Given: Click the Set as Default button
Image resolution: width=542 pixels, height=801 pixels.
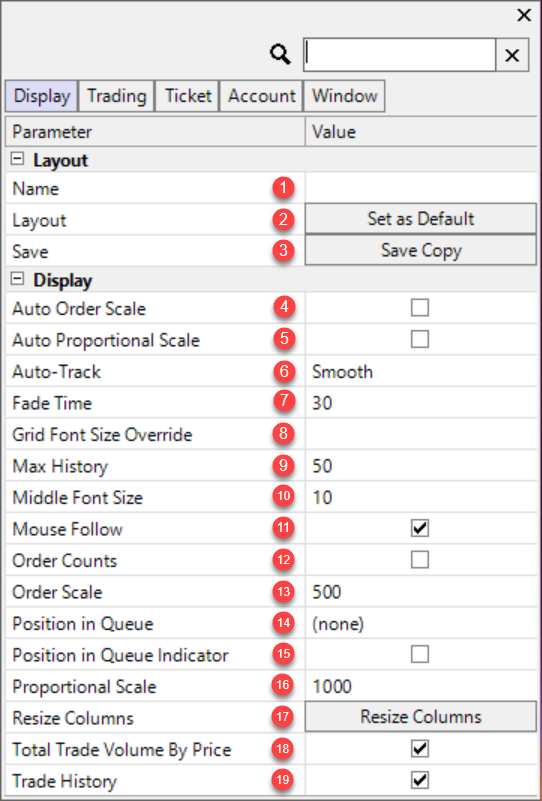Looking at the screenshot, I should [x=421, y=219].
